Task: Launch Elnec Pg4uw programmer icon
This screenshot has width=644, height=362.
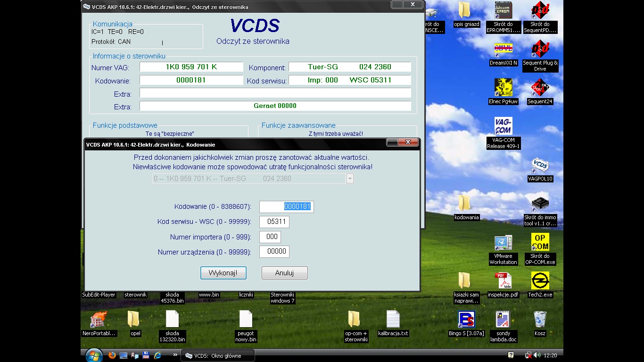Action: (503, 92)
